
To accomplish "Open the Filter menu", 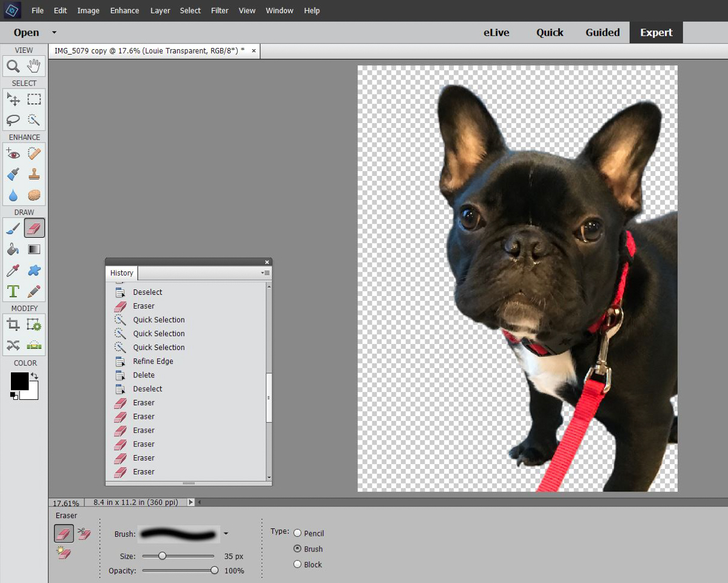I will tap(220, 10).
